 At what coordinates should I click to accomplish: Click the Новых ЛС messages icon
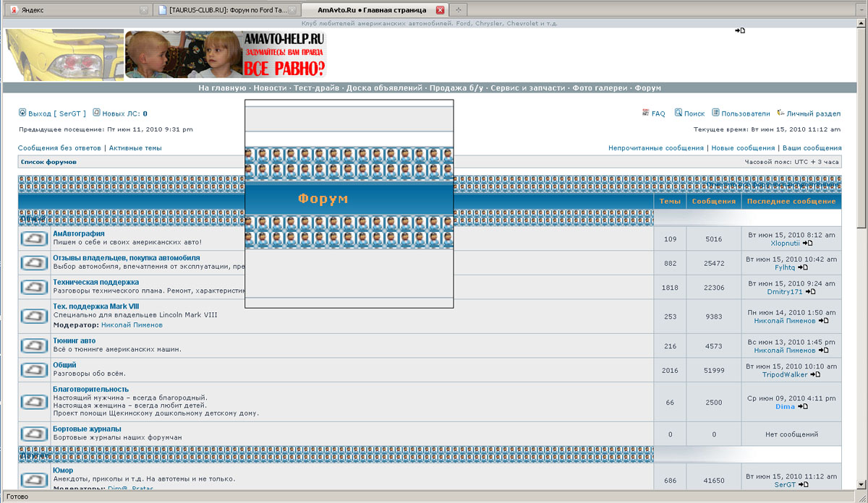point(97,113)
